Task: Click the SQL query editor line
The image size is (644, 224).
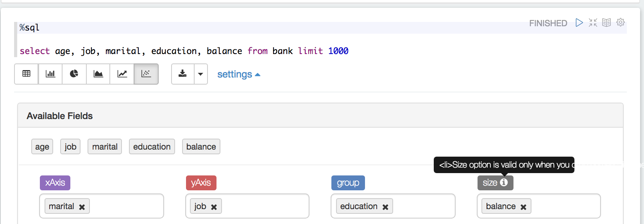Action: click(x=184, y=51)
